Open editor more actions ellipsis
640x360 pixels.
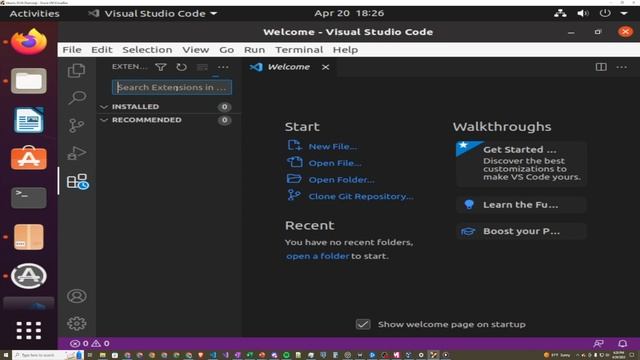click(621, 67)
